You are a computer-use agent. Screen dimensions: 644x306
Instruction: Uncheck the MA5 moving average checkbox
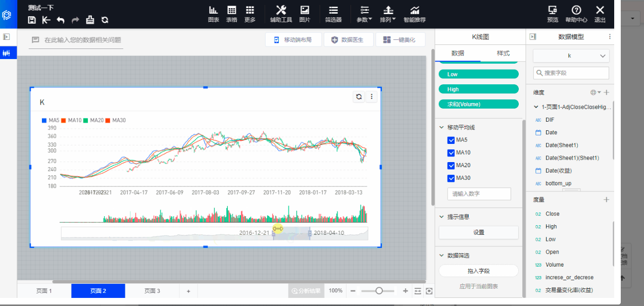tap(451, 140)
